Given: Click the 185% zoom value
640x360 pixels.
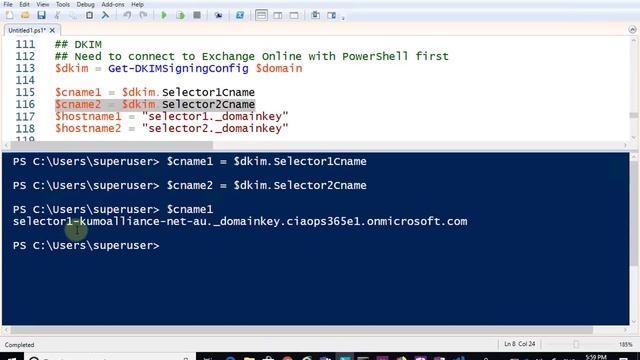Looking at the screenshot, I should coord(625,344).
